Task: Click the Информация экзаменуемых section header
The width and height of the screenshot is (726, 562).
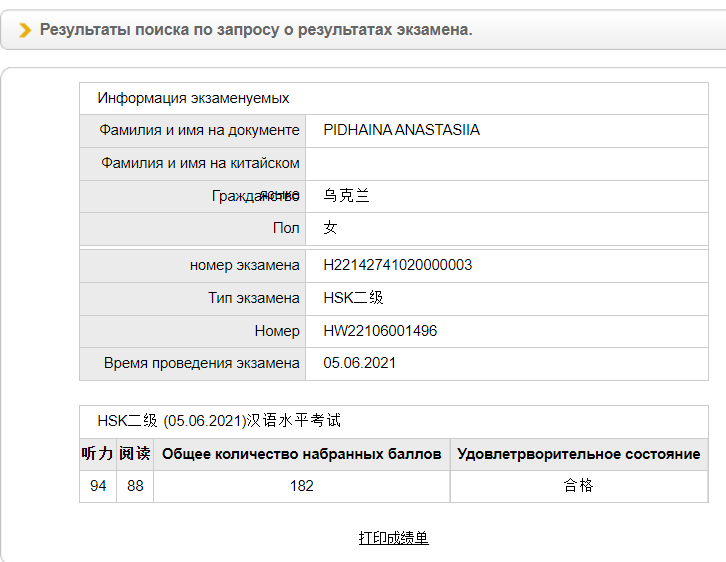Action: click(x=193, y=98)
